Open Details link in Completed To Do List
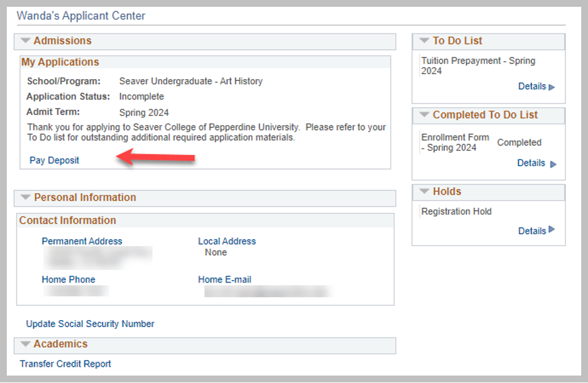 [x=531, y=163]
